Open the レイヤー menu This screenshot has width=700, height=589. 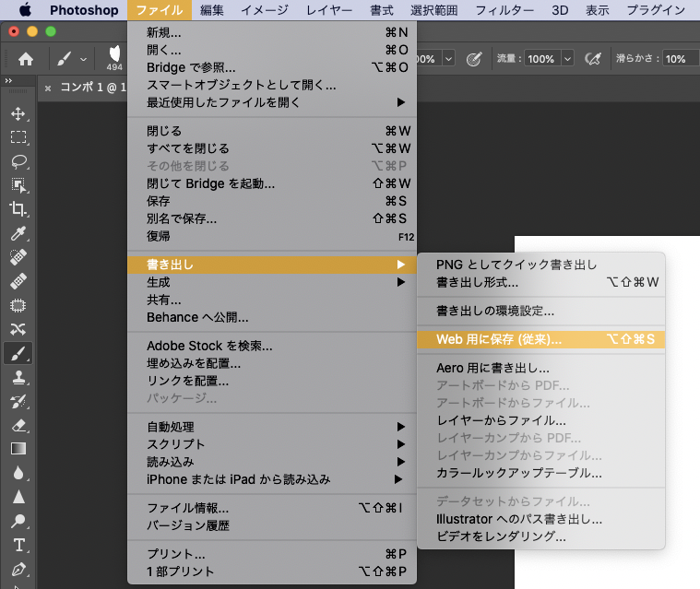pos(329,10)
